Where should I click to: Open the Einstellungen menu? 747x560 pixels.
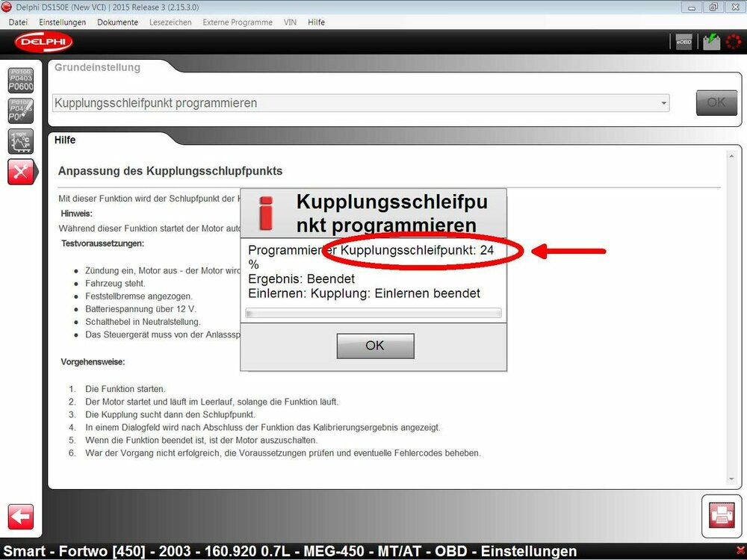(63, 22)
